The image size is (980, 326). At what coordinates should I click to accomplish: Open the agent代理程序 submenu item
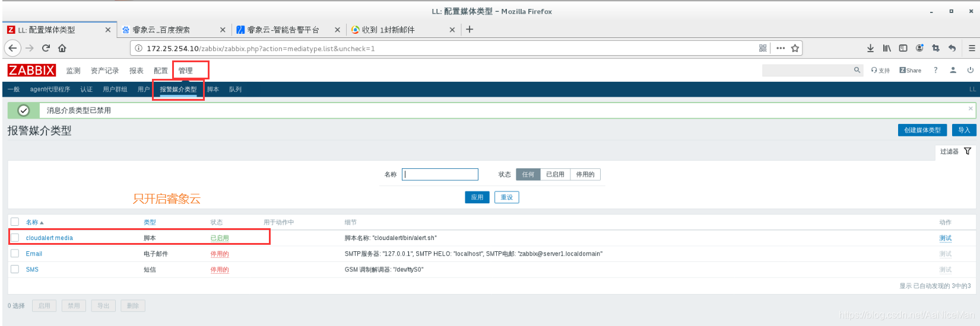50,90
